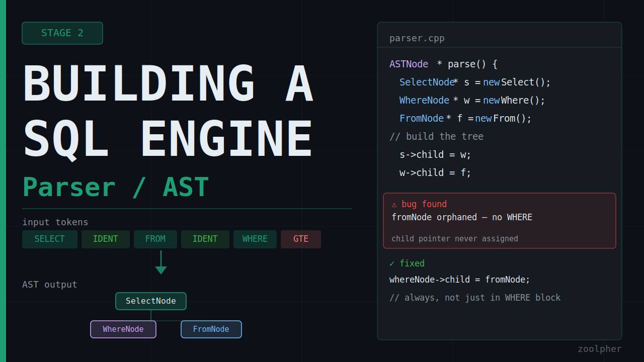Select the red GTE token chip
Screen dimensions: 644x362
[x=301, y=239]
